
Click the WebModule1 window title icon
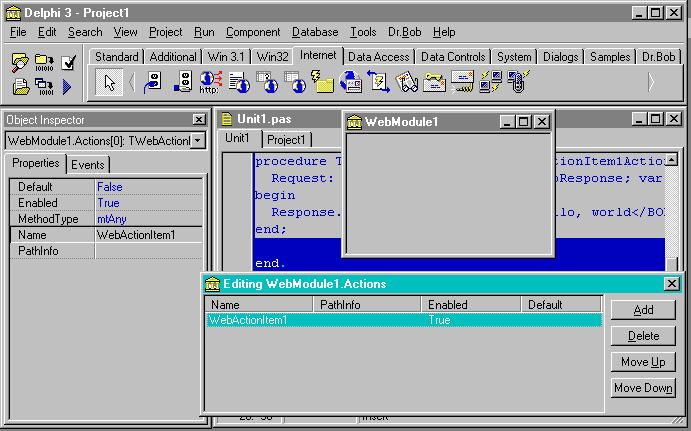pos(354,121)
